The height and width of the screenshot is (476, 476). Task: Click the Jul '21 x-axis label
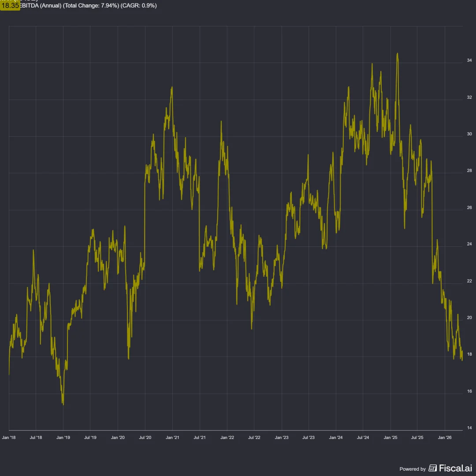coord(200,438)
